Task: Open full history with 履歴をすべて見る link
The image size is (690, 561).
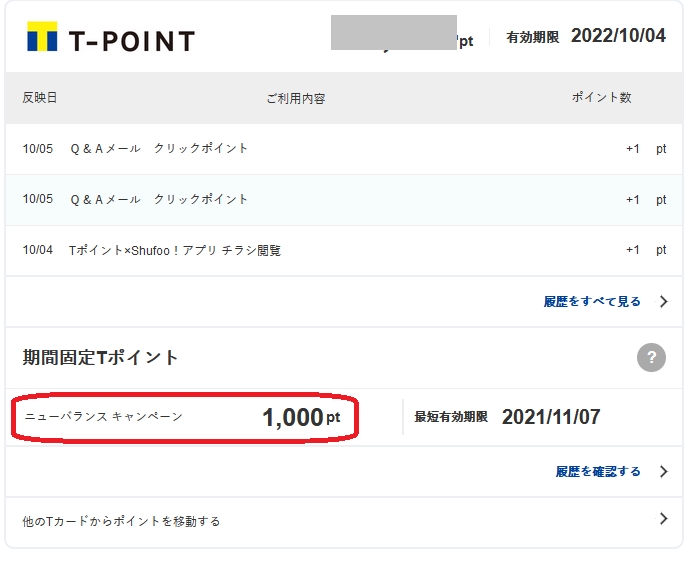Action: pos(592,301)
